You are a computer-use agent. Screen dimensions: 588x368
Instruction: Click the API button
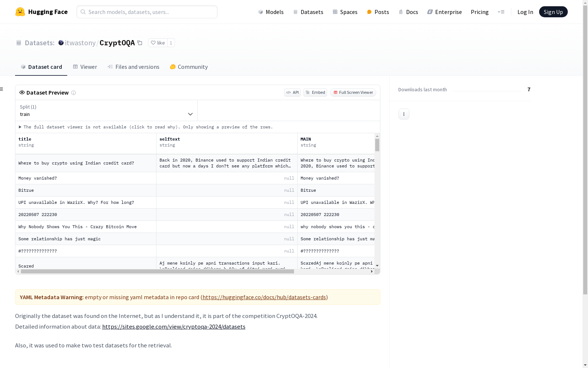coord(293,92)
